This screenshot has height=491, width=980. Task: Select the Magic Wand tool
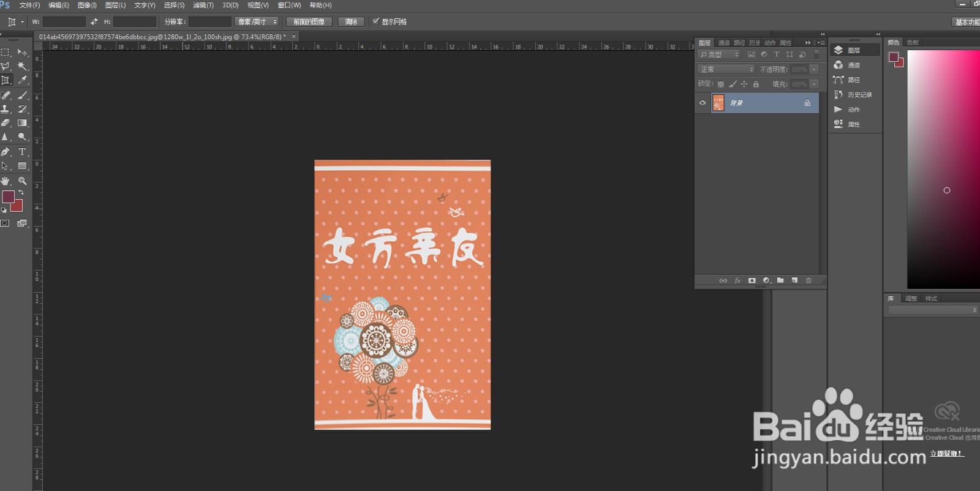[x=22, y=66]
